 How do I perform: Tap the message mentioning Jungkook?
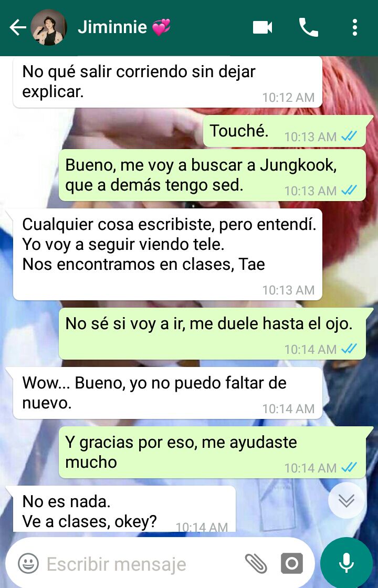tap(212, 175)
